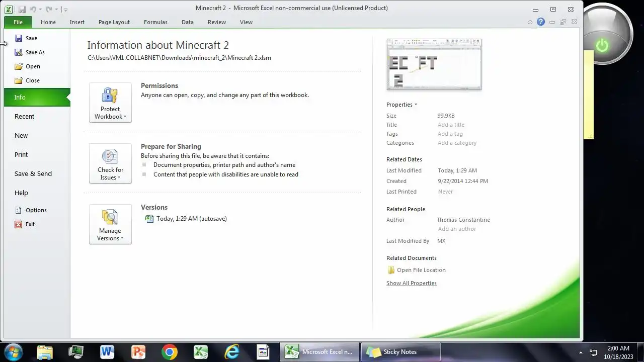This screenshot has height=362, width=644.
Task: Click the Options icon in the sidebar
Action: pyautogui.click(x=19, y=210)
